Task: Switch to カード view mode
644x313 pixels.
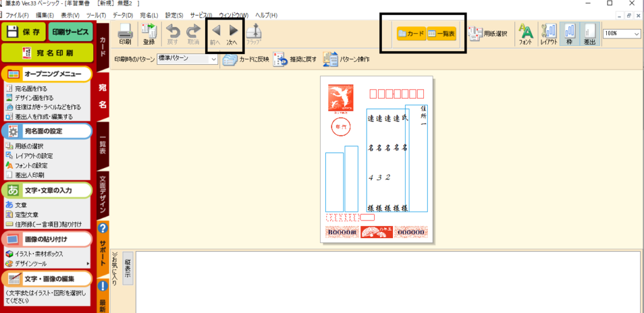Action: click(411, 33)
